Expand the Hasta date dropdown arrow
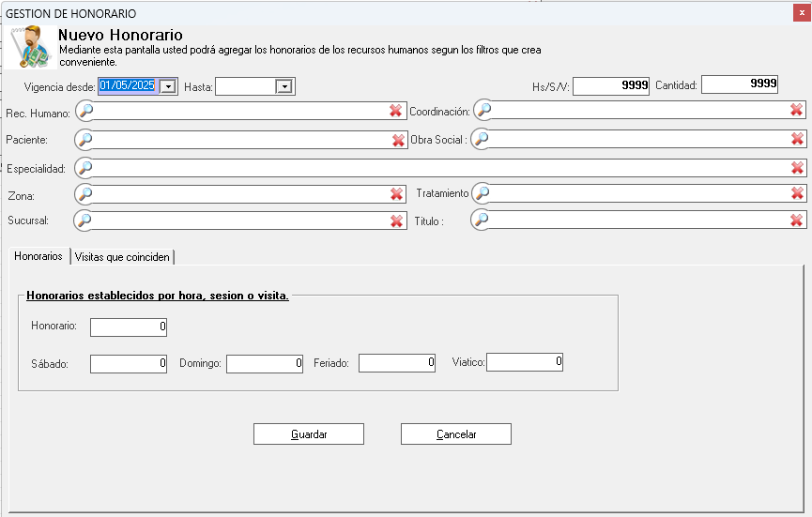 pos(283,86)
